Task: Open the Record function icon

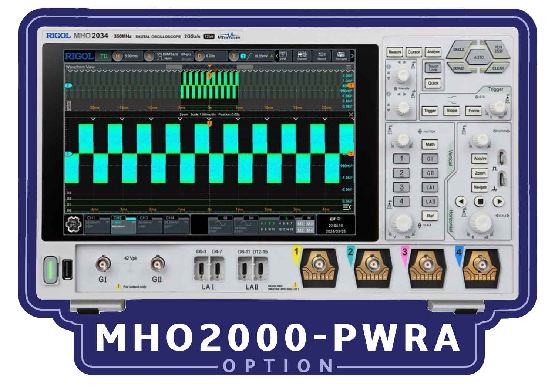Action: [x=322, y=55]
